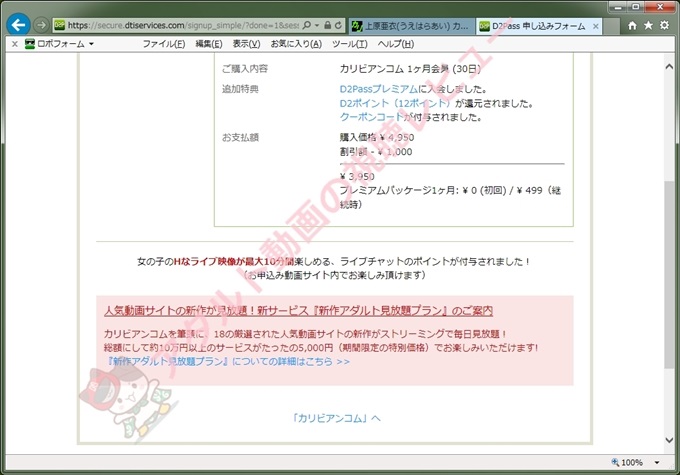Open the 編集(E) menu
The height and width of the screenshot is (475, 680).
point(209,44)
